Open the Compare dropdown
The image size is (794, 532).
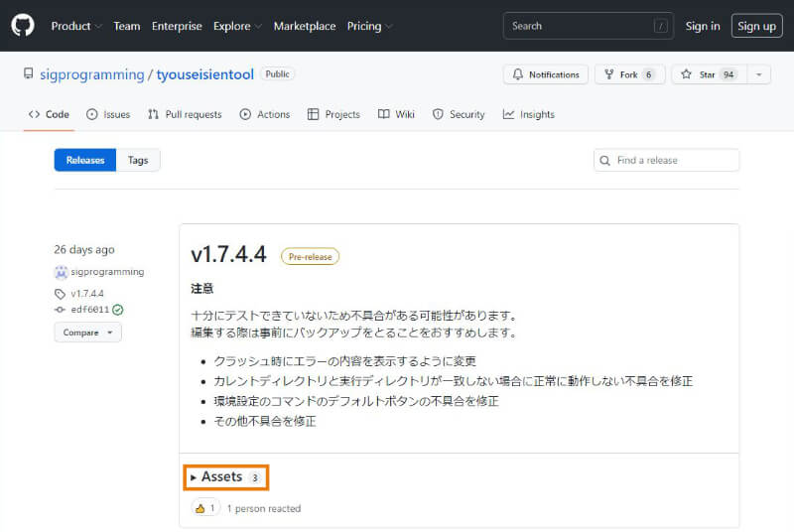tap(87, 332)
